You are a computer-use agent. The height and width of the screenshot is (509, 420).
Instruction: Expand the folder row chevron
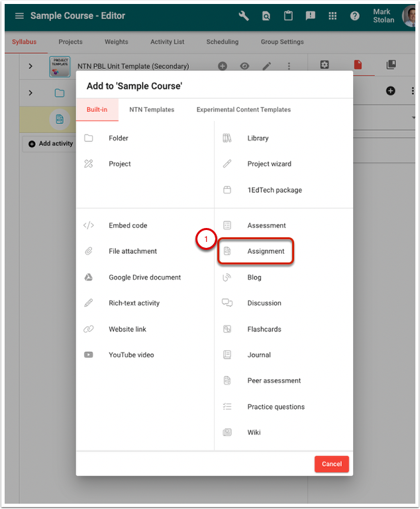click(x=30, y=93)
